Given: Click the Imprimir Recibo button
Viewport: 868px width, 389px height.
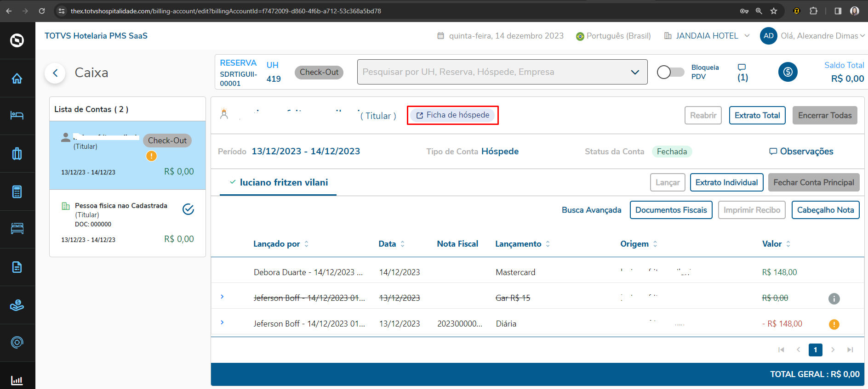Looking at the screenshot, I should click(752, 210).
